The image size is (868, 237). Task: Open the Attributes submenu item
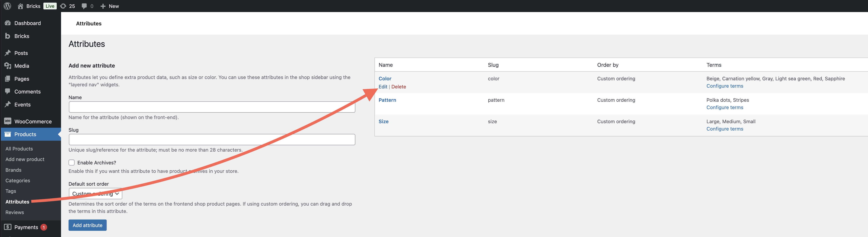coord(17,202)
